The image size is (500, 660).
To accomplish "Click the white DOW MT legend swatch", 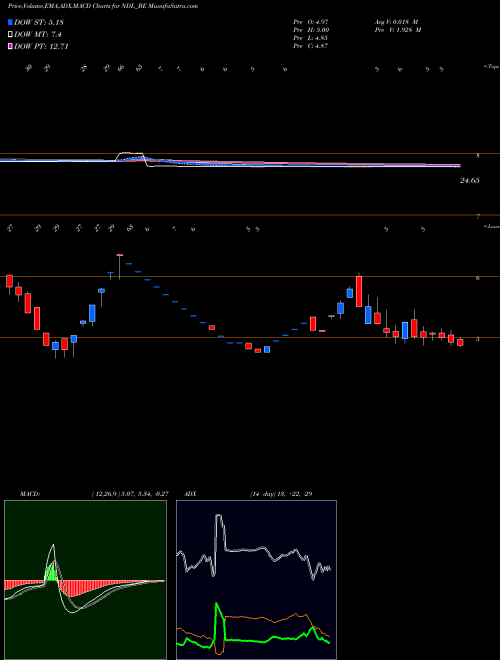I will click(10, 35).
